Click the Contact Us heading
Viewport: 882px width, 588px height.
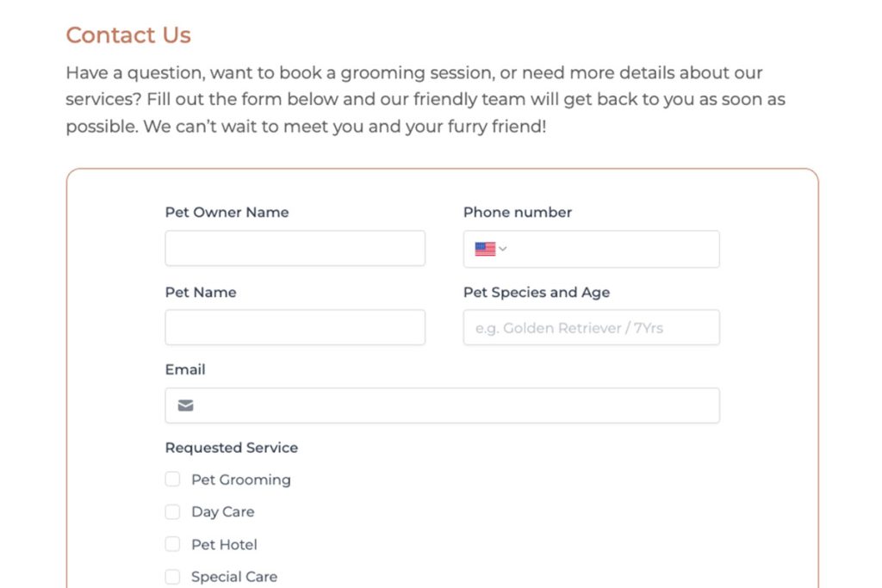(x=128, y=35)
